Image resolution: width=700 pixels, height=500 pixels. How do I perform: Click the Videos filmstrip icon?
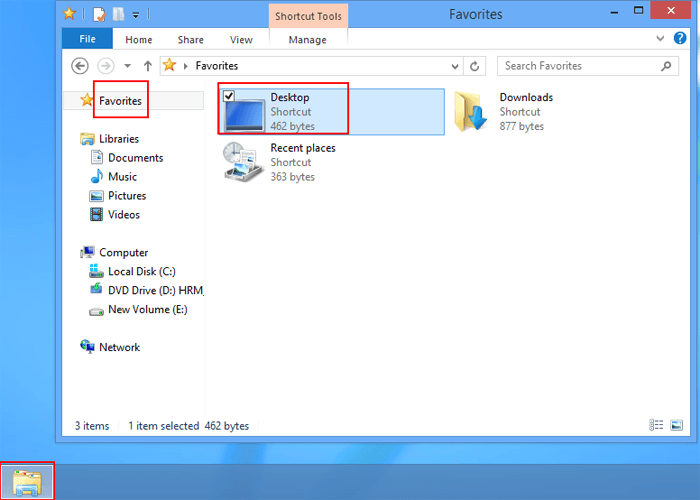(96, 214)
